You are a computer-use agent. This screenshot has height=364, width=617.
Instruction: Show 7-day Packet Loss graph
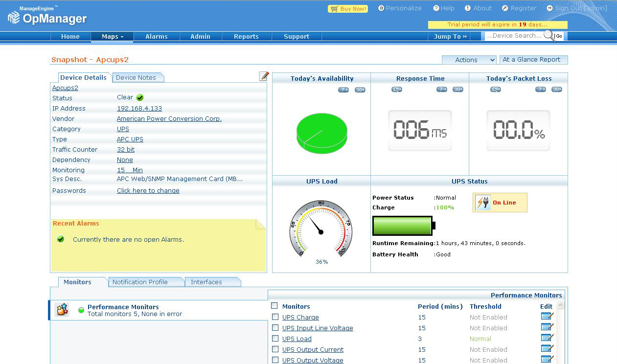point(541,90)
